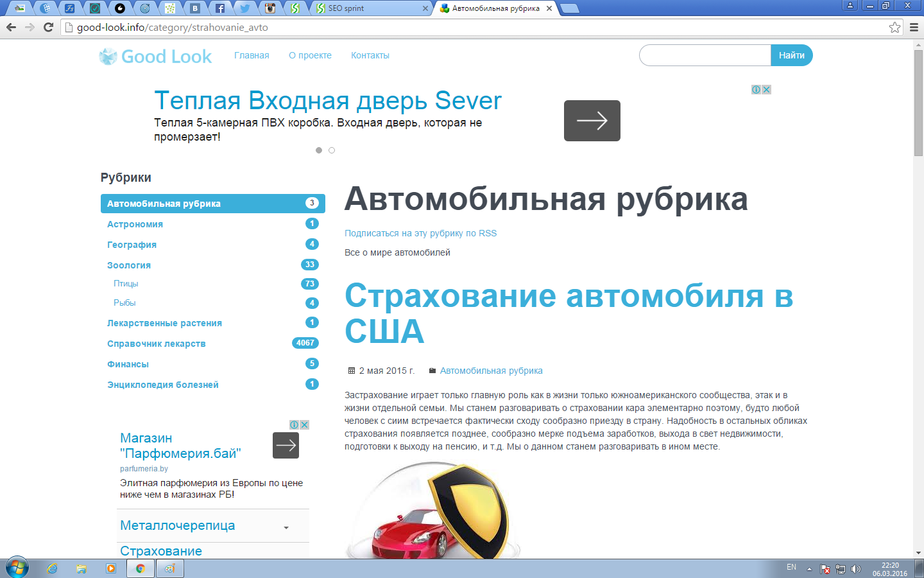Open the SEO sprint tab
This screenshot has height=578, width=924.
[x=369, y=8]
